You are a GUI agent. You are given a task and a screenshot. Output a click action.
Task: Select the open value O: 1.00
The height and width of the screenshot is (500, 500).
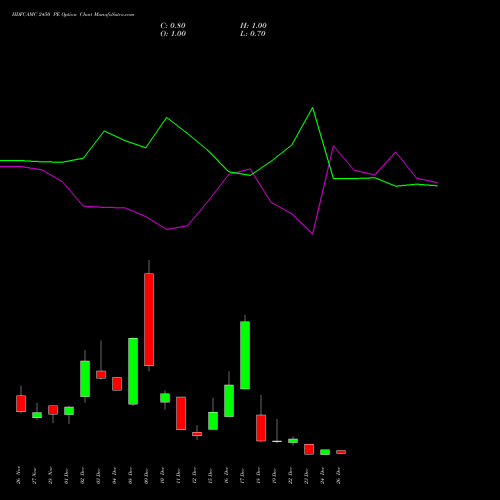tap(173, 34)
